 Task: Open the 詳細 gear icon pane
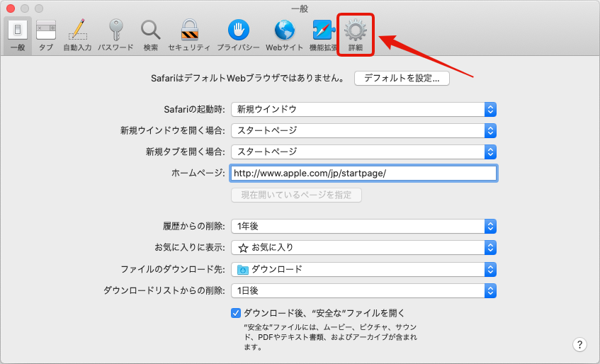pos(355,35)
